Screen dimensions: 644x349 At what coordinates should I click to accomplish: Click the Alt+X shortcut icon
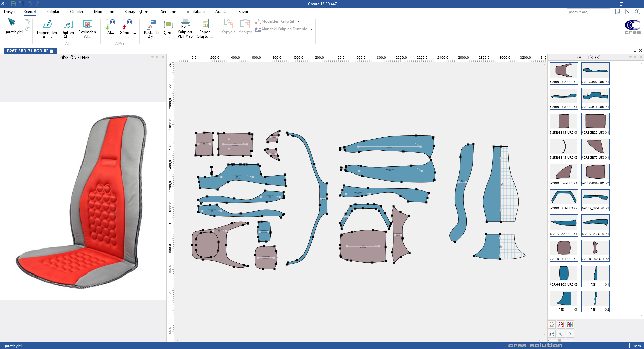pyautogui.click(x=628, y=12)
